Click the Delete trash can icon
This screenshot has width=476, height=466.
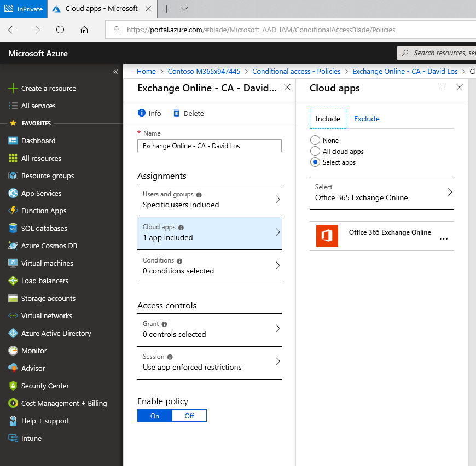pos(176,113)
